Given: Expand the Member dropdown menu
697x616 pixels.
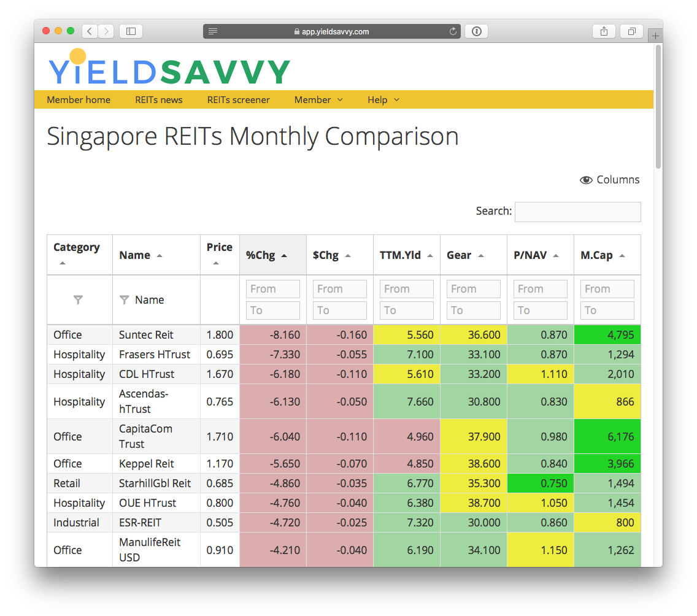Looking at the screenshot, I should [x=318, y=100].
